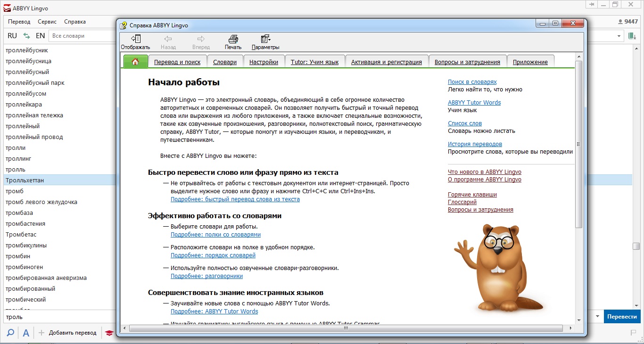Switch to the Словари help tab
The width and height of the screenshot is (644, 344).
[225, 62]
